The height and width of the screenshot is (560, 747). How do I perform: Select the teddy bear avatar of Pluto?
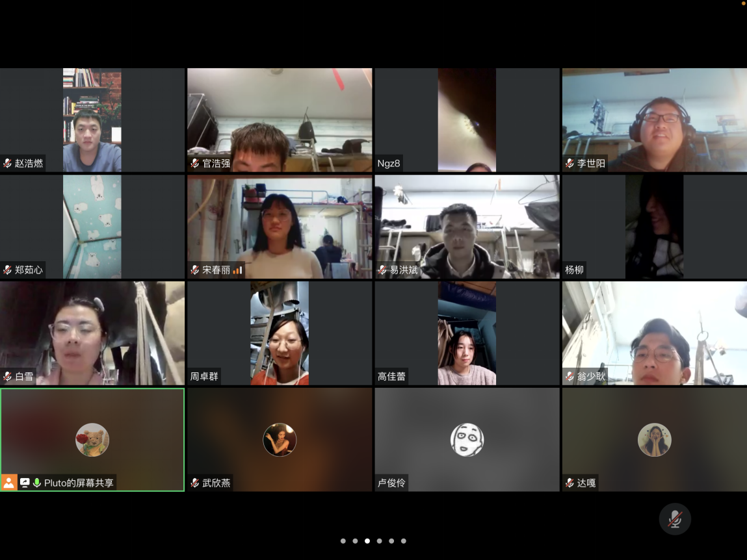tap(92, 440)
